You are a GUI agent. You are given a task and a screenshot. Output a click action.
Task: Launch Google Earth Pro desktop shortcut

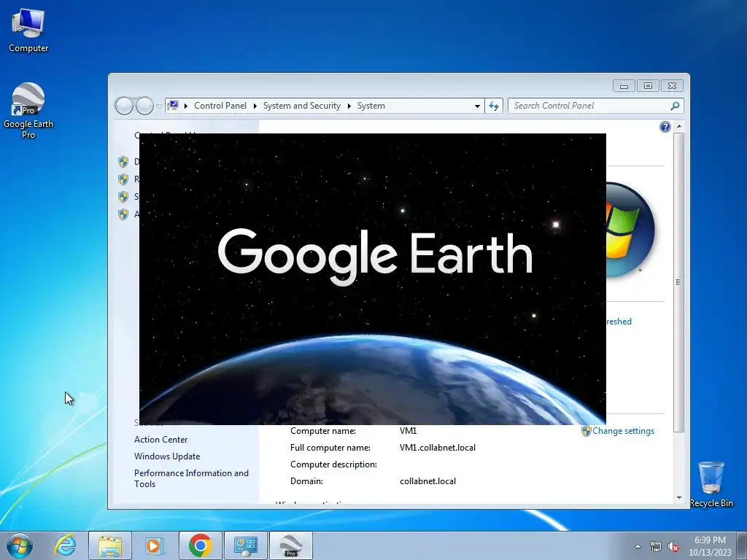point(28,111)
